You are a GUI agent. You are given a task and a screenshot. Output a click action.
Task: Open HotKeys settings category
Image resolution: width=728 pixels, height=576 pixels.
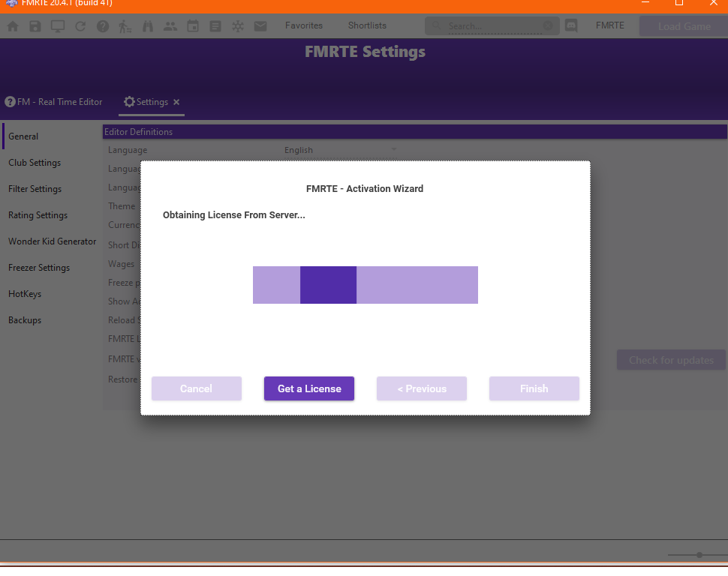pos(25,294)
